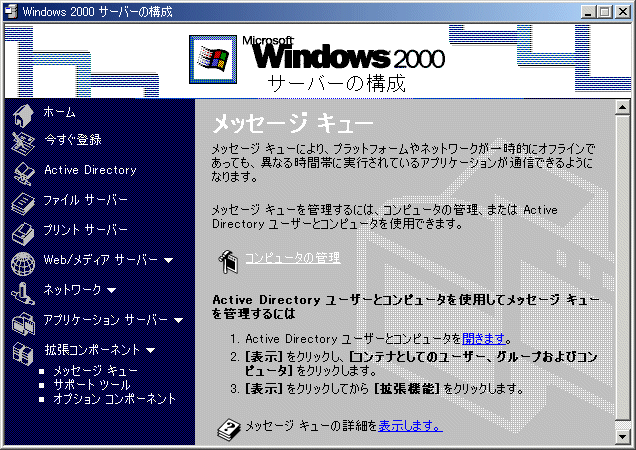
Task: Click the Windows 2000 logo image
Action: 213,60
